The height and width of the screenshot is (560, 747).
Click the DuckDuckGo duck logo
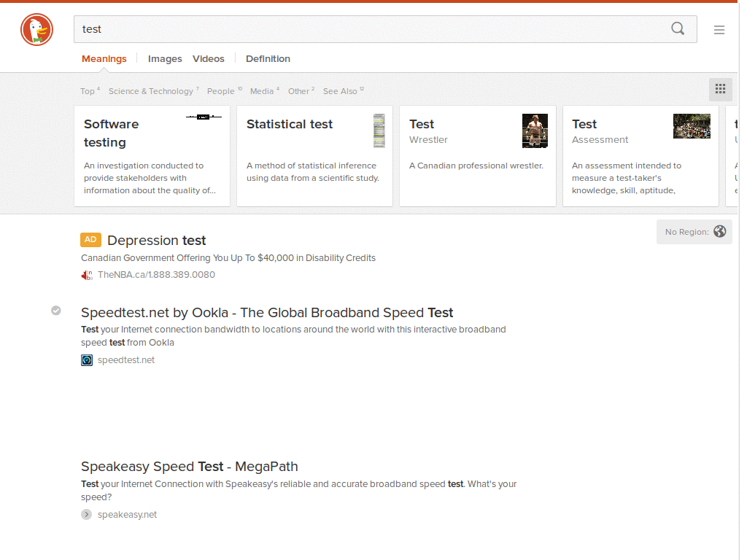(36, 29)
